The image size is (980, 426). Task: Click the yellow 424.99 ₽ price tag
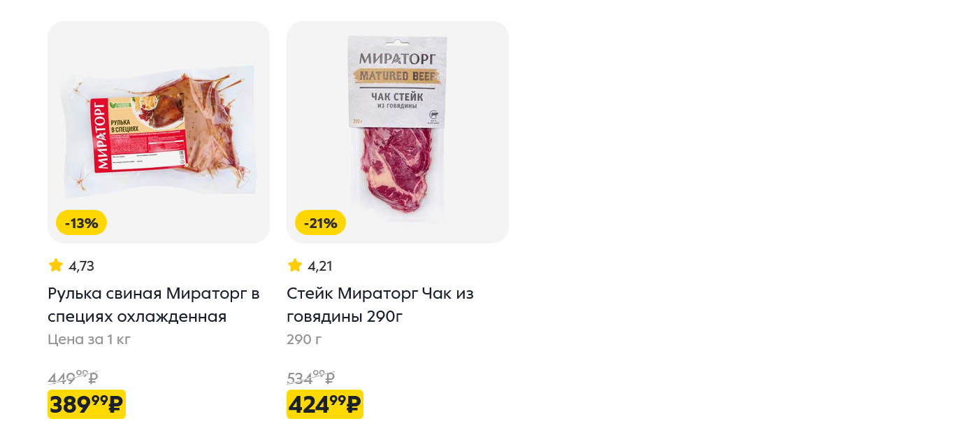tap(325, 404)
